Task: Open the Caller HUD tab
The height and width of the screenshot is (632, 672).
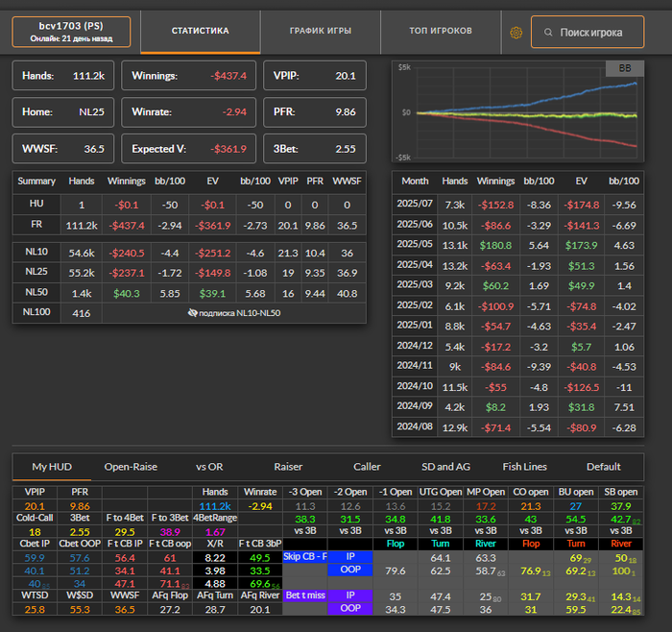Action: (367, 467)
